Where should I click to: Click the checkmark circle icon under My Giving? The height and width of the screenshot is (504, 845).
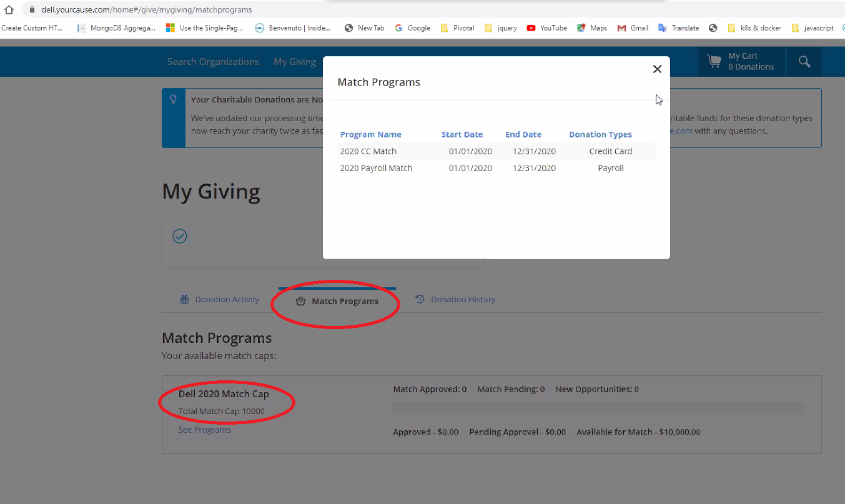pos(180,236)
